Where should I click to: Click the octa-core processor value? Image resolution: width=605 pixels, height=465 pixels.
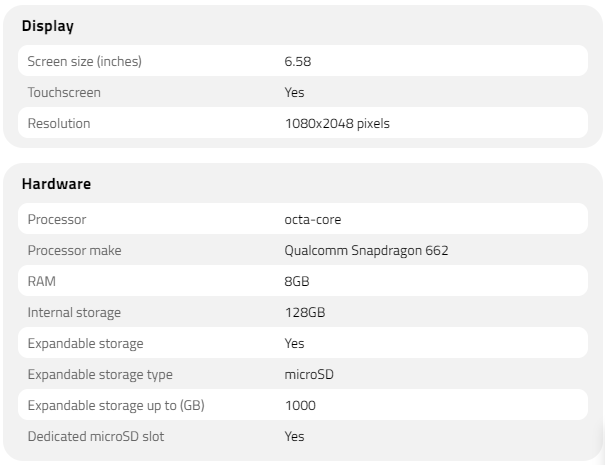point(313,219)
